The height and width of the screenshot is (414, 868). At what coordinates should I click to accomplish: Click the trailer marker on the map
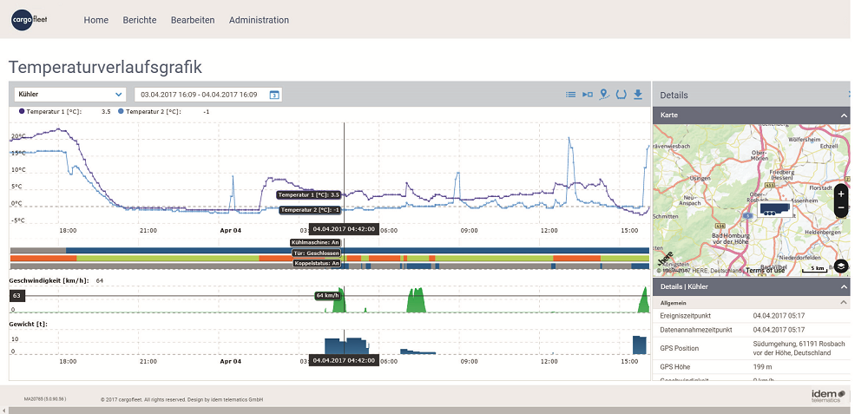(x=773, y=208)
